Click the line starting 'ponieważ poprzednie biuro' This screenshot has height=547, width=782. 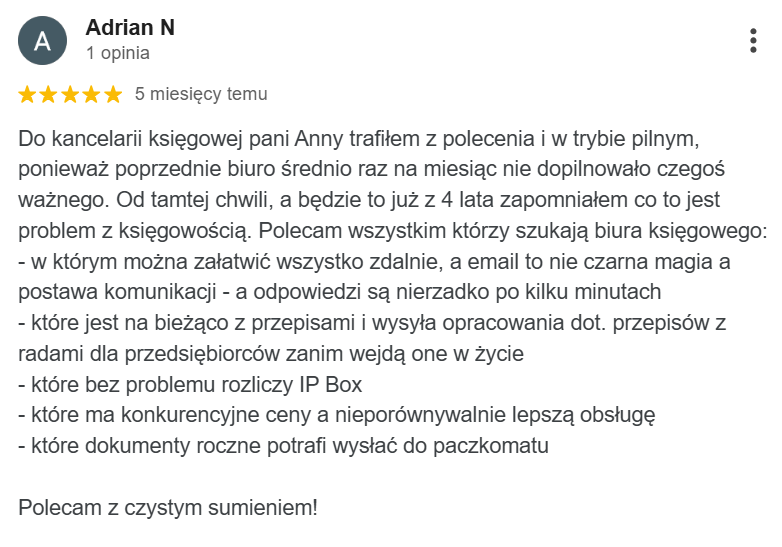coord(371,170)
